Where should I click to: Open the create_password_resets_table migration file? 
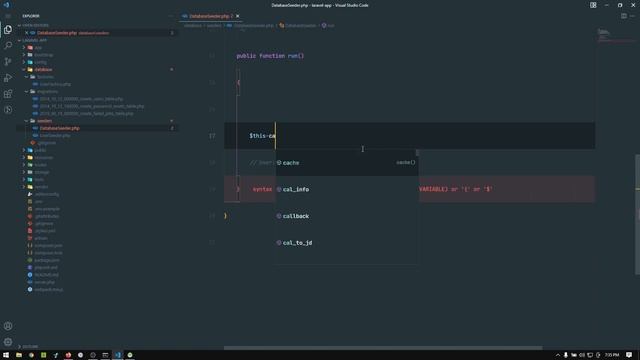[92, 106]
